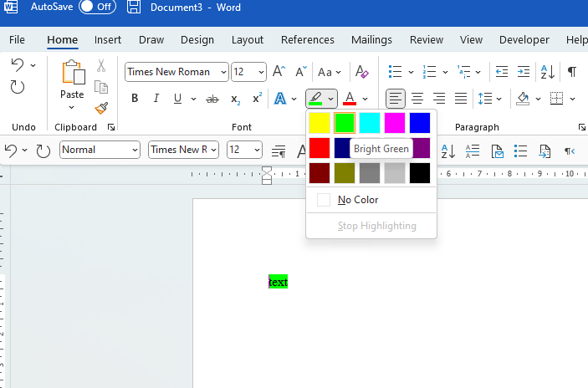588x388 pixels.
Task: Click the Multilevel List icon
Action: click(x=464, y=71)
